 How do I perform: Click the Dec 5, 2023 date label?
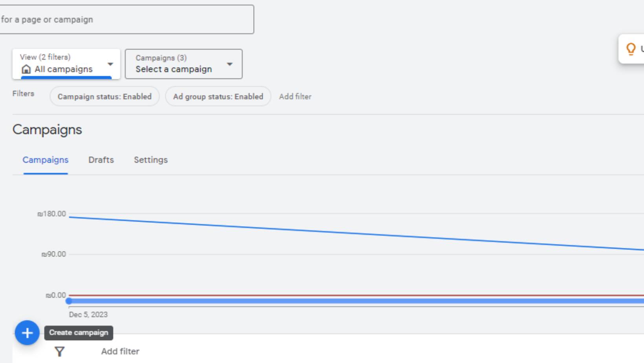pos(88,315)
